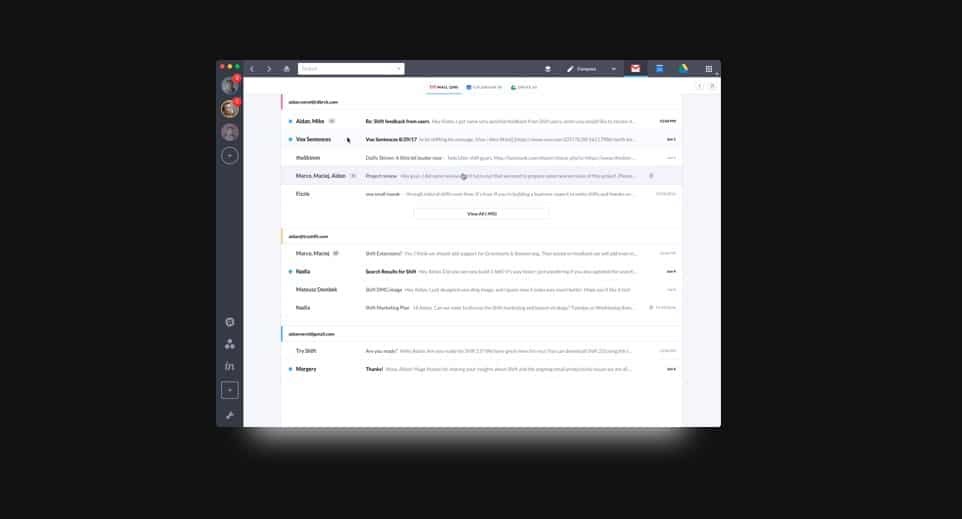This screenshot has height=519, width=962.
Task: Click the forward navigation arrow
Action: [269, 69]
